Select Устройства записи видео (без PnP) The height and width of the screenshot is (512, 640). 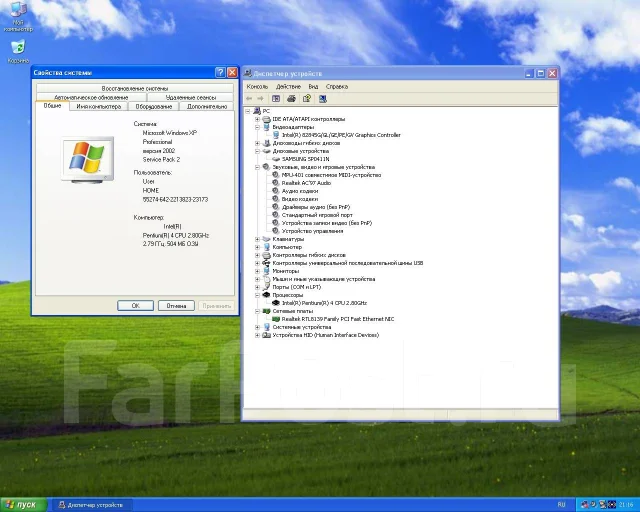[327, 223]
